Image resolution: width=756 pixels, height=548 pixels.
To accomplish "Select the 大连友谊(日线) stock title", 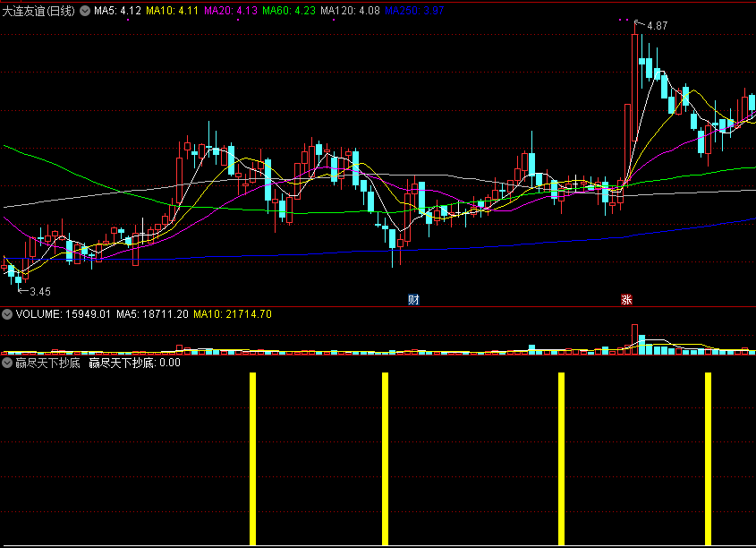I will pos(38,11).
